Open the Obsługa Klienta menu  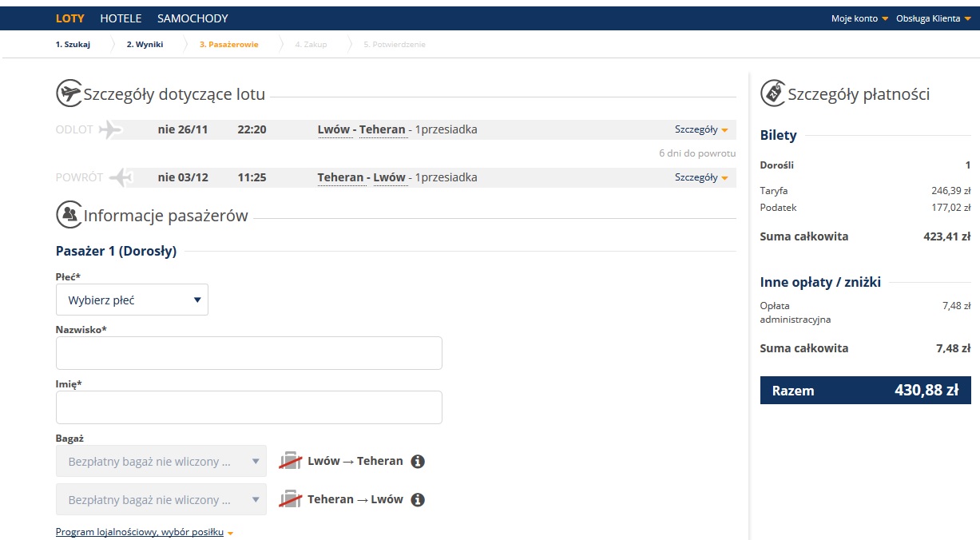[x=934, y=18]
